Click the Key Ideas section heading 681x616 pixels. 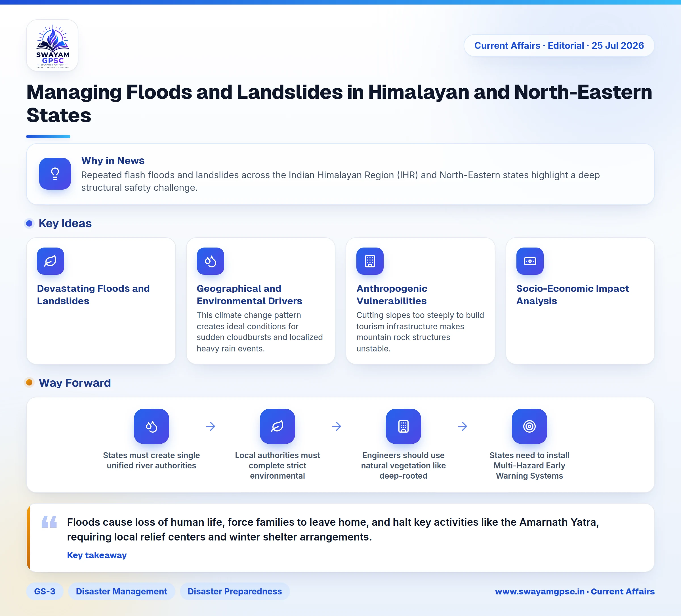click(65, 223)
